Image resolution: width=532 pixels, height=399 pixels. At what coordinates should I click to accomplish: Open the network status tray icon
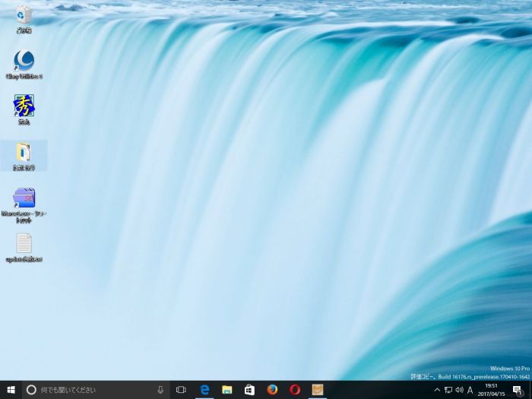(448, 389)
